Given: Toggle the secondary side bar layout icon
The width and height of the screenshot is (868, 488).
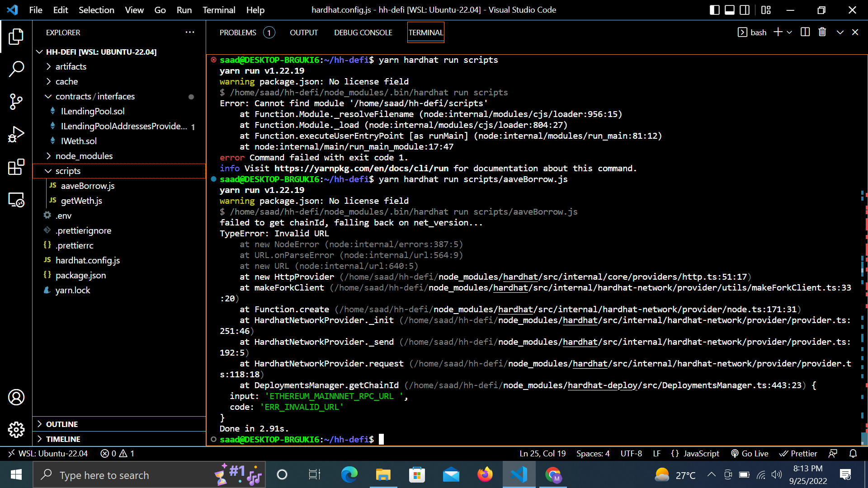Looking at the screenshot, I should pyautogui.click(x=744, y=10).
